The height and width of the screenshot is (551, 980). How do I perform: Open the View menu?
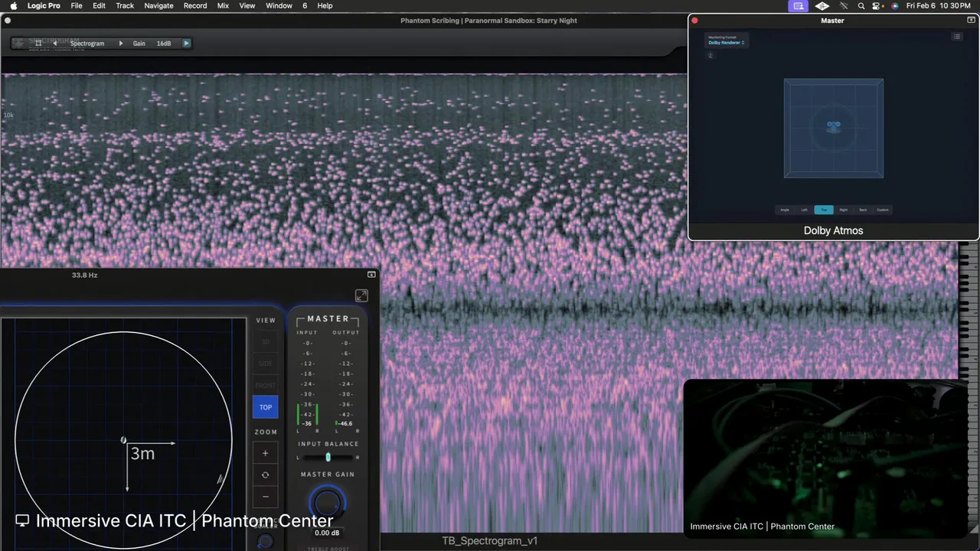click(247, 5)
